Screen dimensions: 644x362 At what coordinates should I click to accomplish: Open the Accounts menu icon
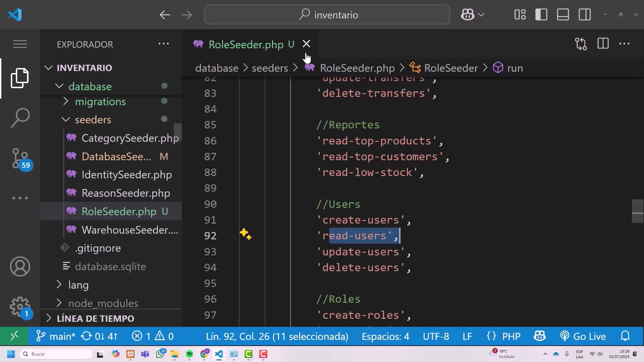click(x=20, y=266)
